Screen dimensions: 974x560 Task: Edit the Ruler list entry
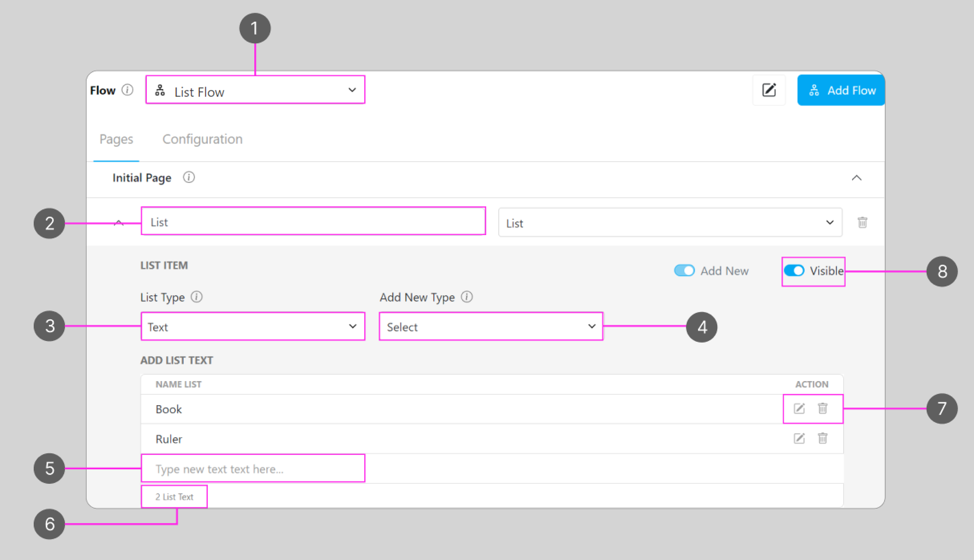tap(799, 438)
